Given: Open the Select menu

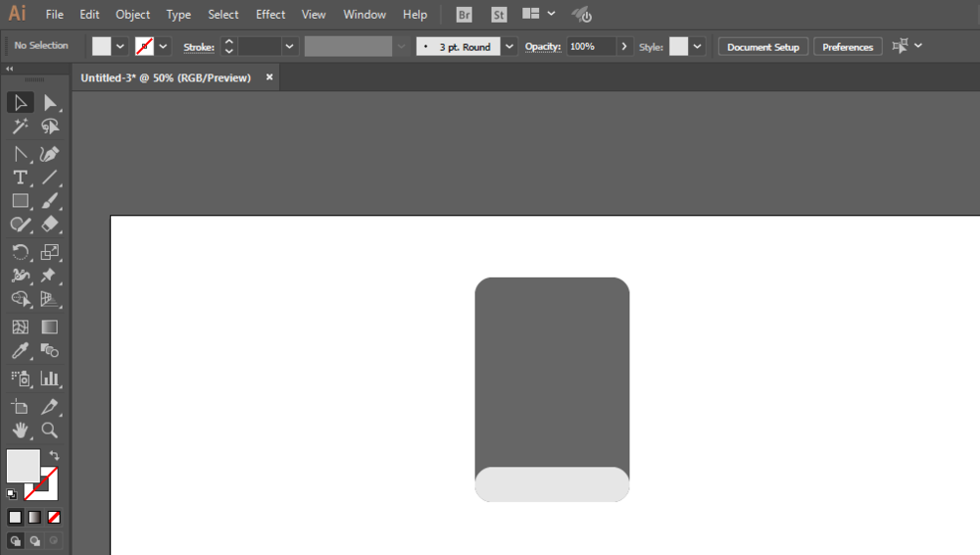Looking at the screenshot, I should [223, 15].
